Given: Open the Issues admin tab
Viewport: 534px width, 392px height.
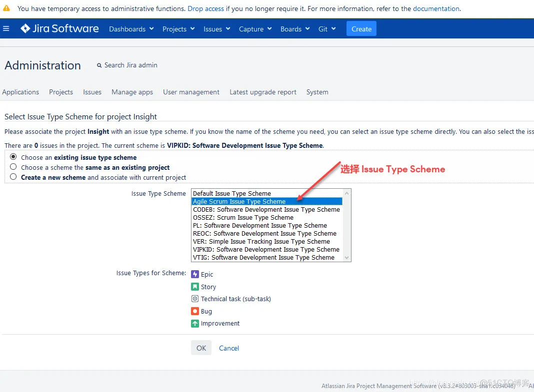Looking at the screenshot, I should [92, 92].
